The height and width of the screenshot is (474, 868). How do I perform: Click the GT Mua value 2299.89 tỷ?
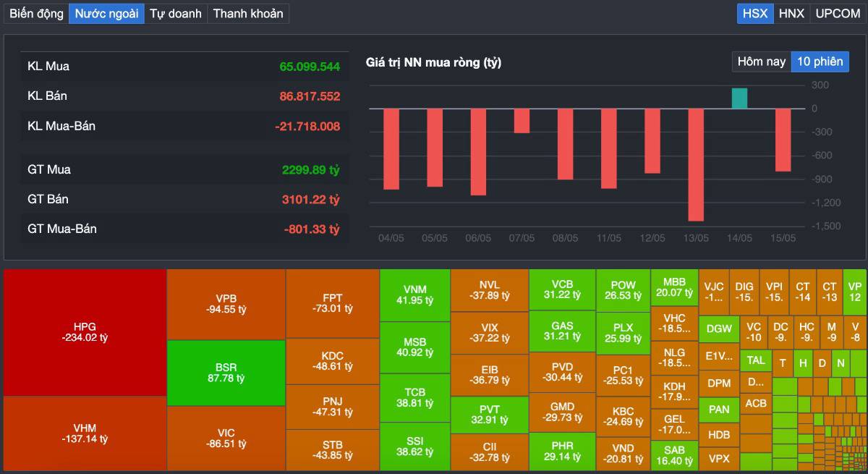pos(310,169)
